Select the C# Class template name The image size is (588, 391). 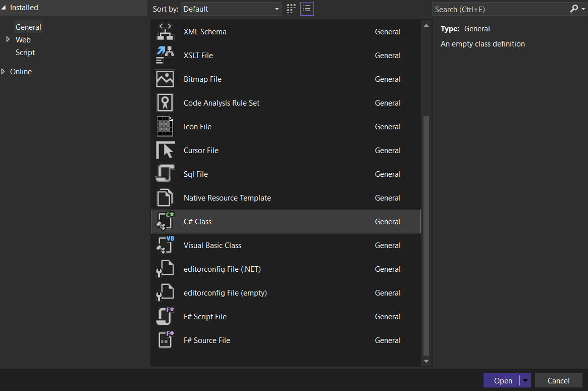point(197,222)
